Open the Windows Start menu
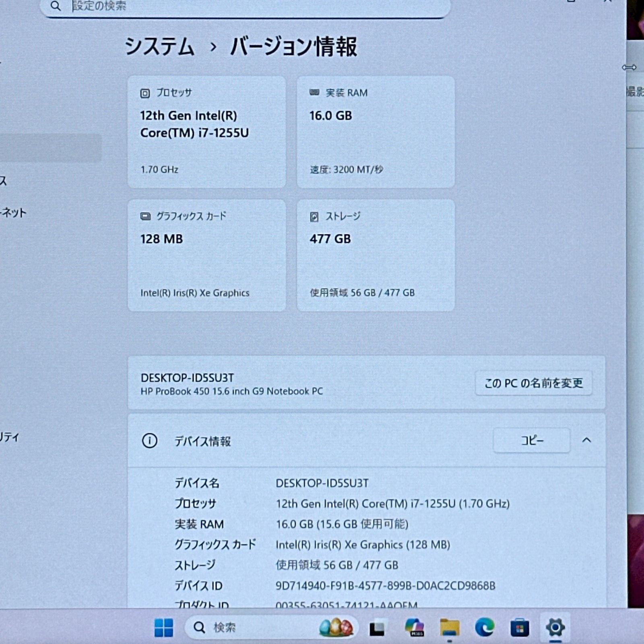 [x=164, y=627]
